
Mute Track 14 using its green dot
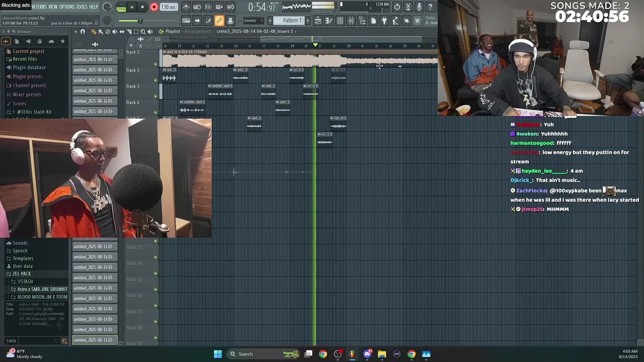click(155, 273)
